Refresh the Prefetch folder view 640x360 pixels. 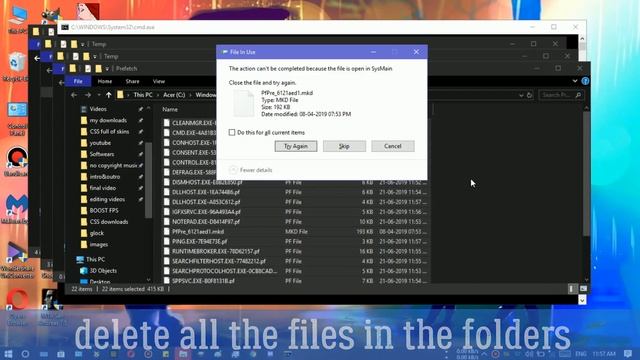(x=529, y=95)
